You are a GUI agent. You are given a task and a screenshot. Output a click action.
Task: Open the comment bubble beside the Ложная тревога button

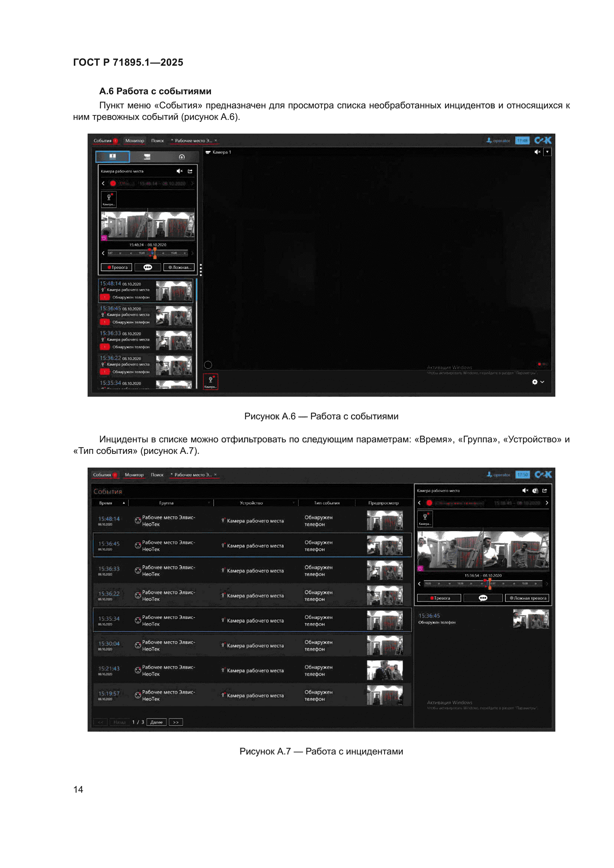483,598
